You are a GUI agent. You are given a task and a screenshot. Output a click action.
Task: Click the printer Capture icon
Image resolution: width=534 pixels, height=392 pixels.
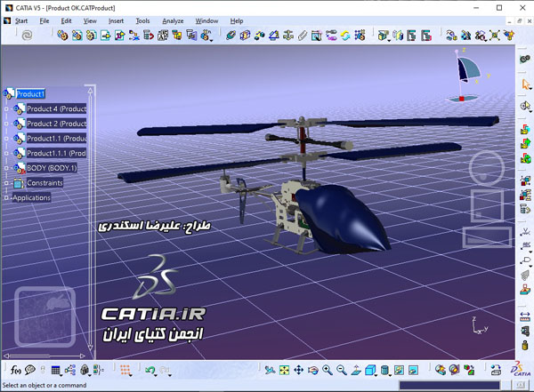497,370
